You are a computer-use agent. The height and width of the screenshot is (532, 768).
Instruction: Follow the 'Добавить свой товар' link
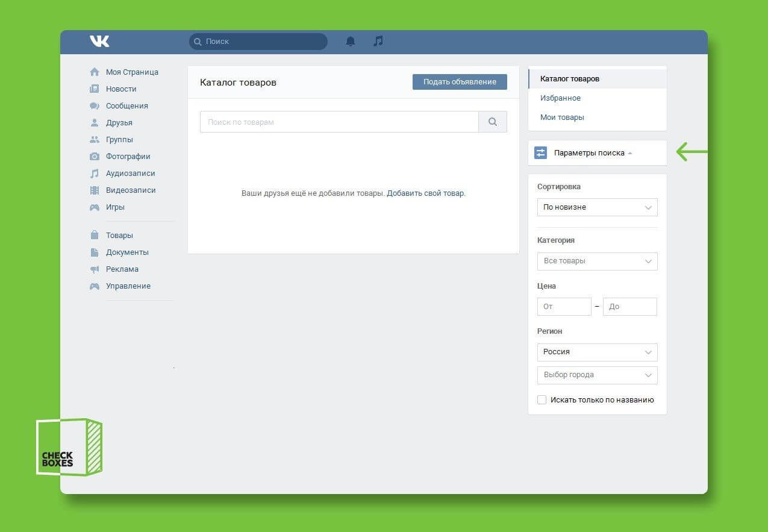[425, 193]
